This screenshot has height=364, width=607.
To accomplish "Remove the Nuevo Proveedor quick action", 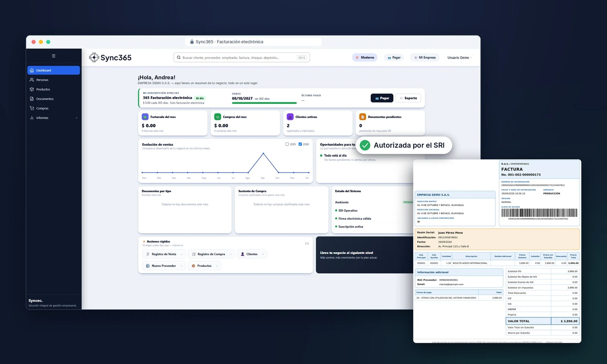I will (181, 266).
